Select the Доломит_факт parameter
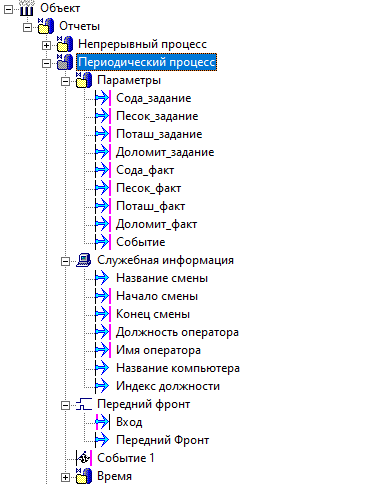 click(x=156, y=224)
